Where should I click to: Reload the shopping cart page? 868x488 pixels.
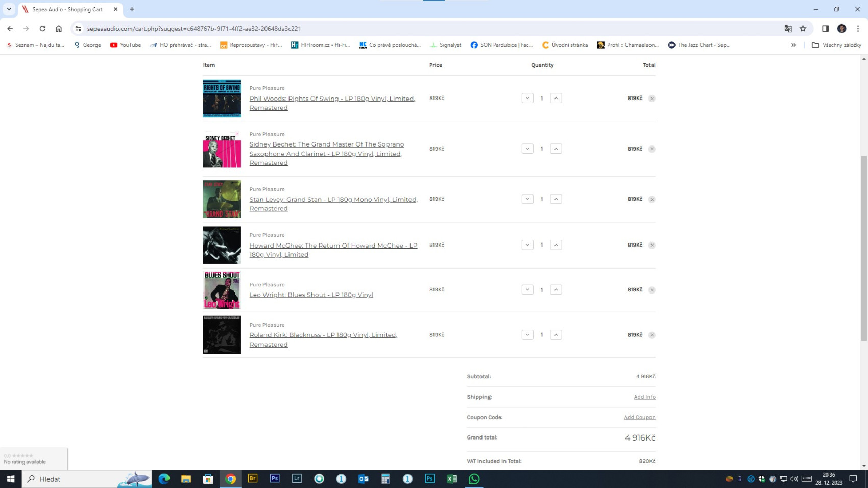point(42,29)
